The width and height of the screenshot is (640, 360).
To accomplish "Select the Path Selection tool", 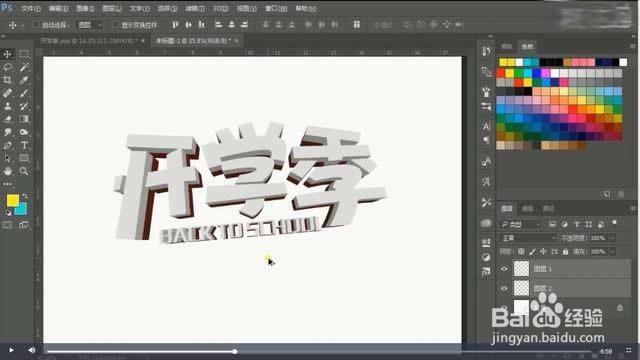I will [x=7, y=158].
